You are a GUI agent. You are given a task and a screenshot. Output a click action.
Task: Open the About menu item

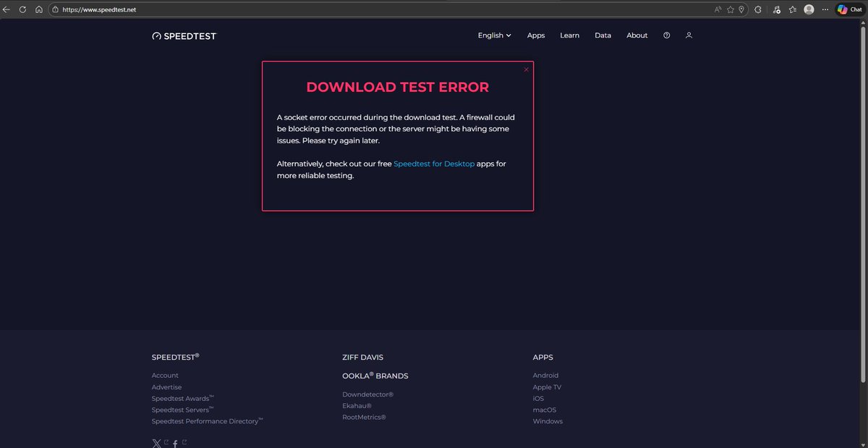point(637,35)
